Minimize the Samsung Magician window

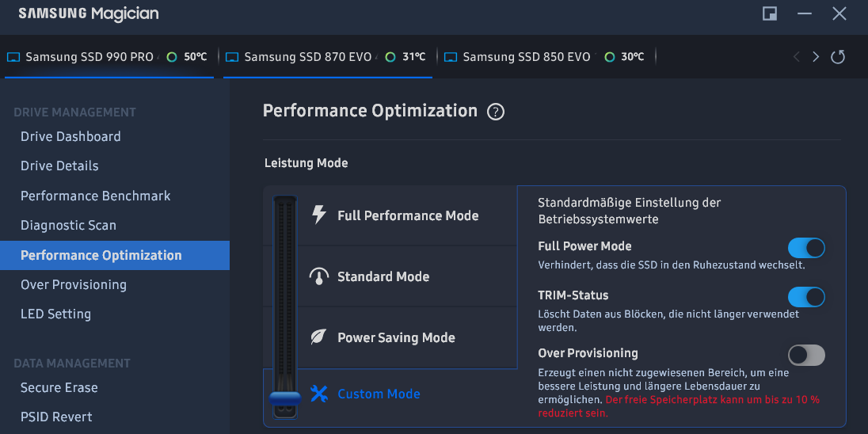[x=805, y=13]
